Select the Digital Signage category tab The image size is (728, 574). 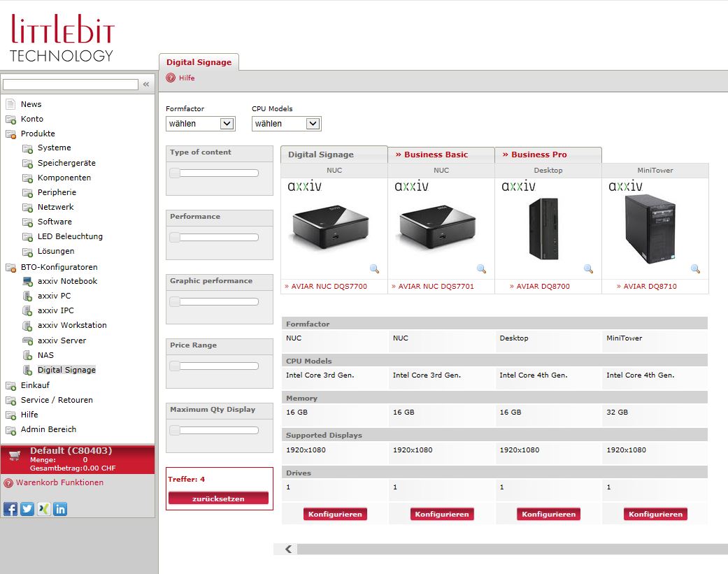pyautogui.click(x=334, y=155)
